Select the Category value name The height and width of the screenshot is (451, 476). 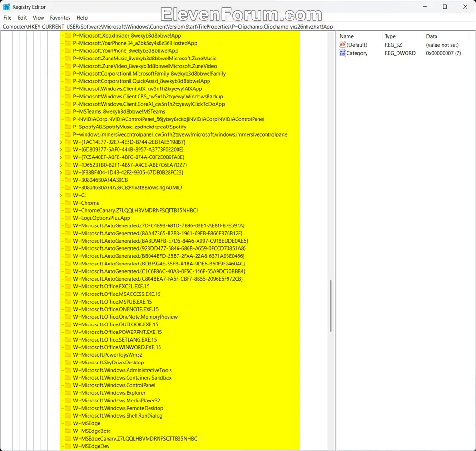(x=357, y=53)
